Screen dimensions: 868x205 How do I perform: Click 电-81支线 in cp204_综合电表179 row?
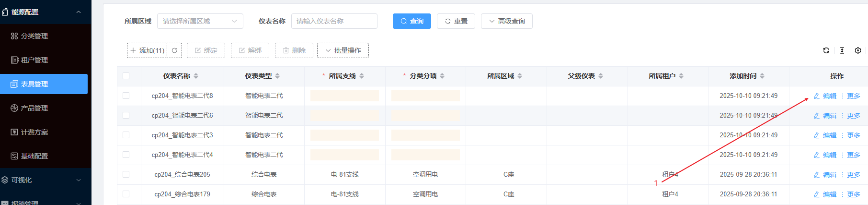(345, 194)
